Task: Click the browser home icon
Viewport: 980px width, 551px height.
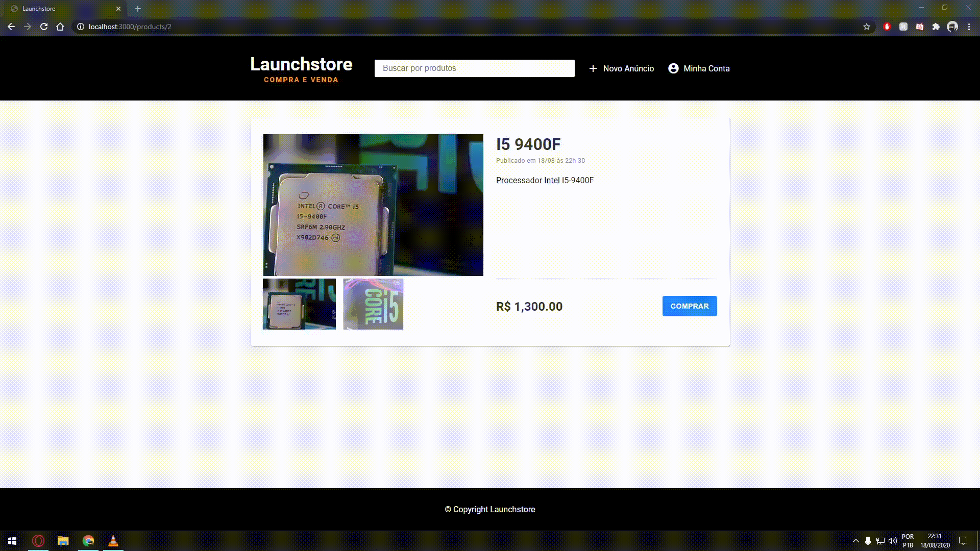Action: [x=60, y=27]
